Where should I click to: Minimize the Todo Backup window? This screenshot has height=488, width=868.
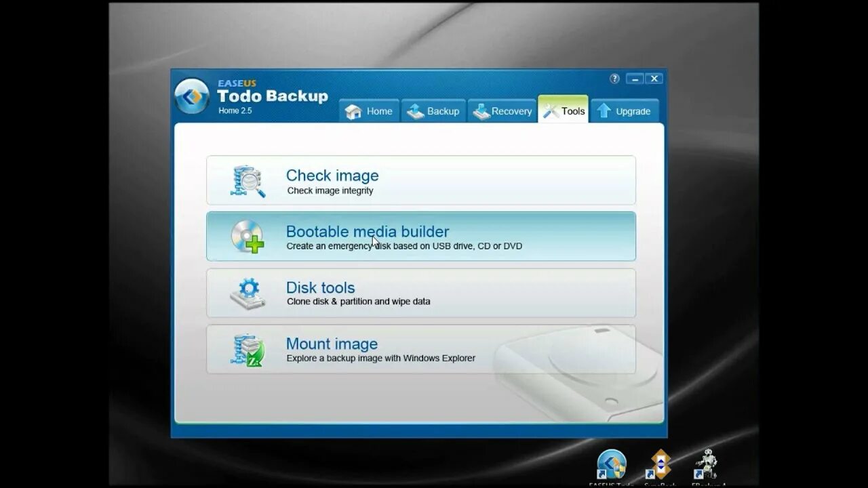tap(635, 79)
